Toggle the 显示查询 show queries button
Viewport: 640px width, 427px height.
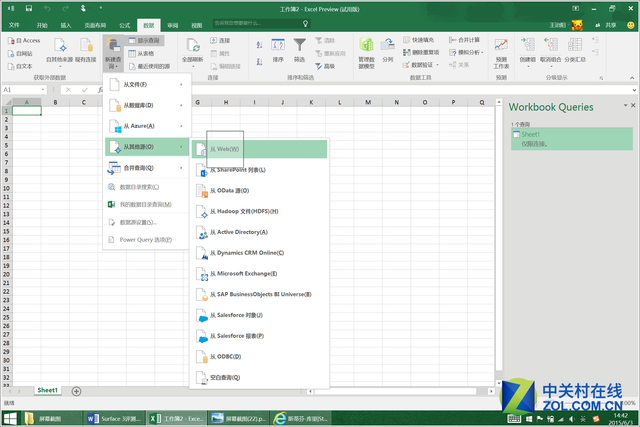[x=145, y=40]
